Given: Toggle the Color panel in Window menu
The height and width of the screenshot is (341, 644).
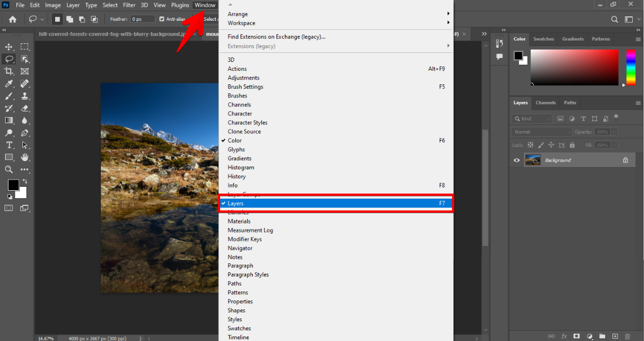Looking at the screenshot, I should (336, 140).
